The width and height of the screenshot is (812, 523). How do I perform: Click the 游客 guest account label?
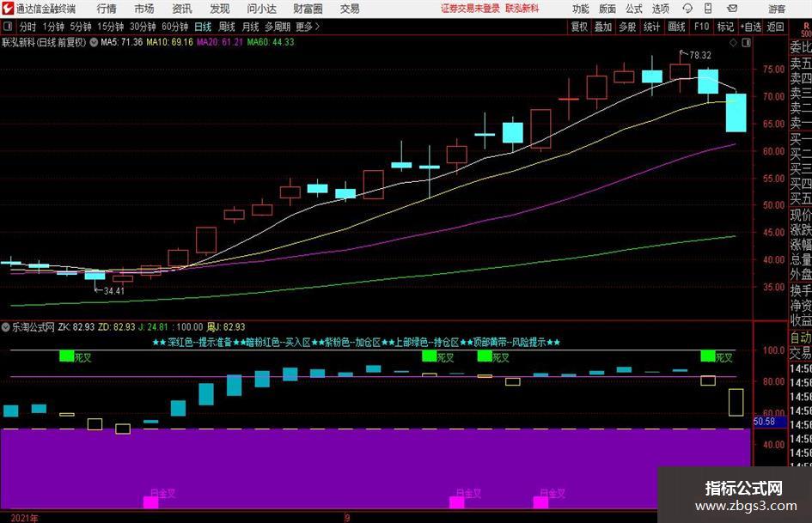click(777, 9)
